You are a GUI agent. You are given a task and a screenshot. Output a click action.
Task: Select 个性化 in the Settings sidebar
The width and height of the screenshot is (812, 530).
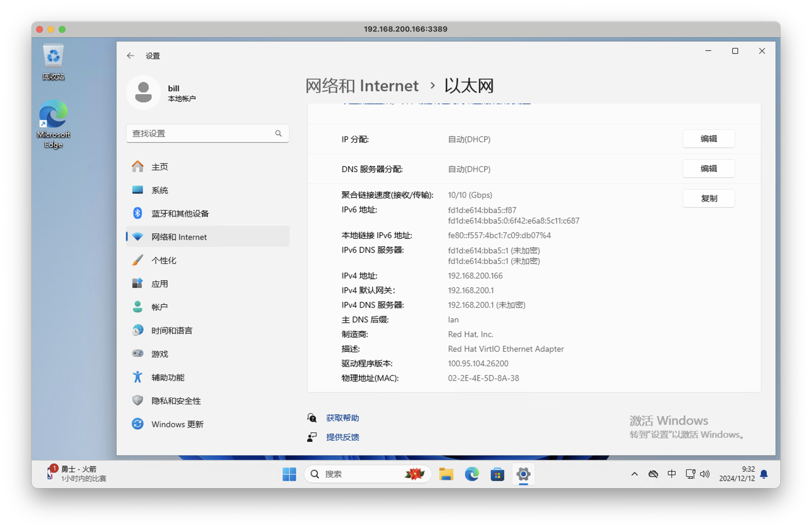click(x=164, y=260)
